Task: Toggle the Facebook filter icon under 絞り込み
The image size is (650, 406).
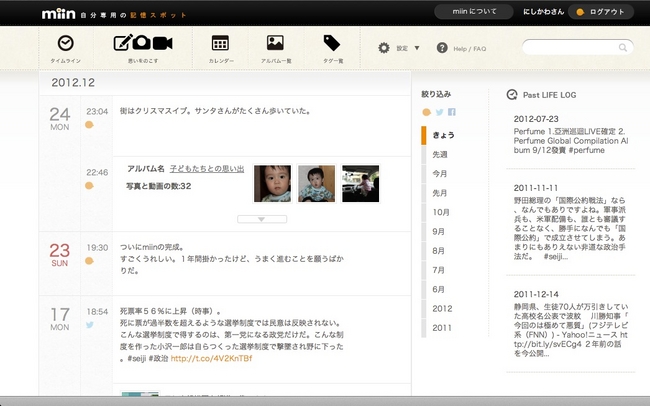Action: click(452, 112)
